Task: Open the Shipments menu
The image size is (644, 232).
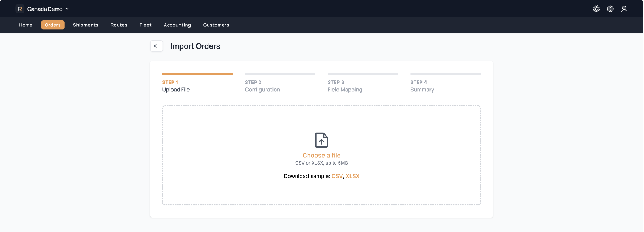Action: click(85, 25)
